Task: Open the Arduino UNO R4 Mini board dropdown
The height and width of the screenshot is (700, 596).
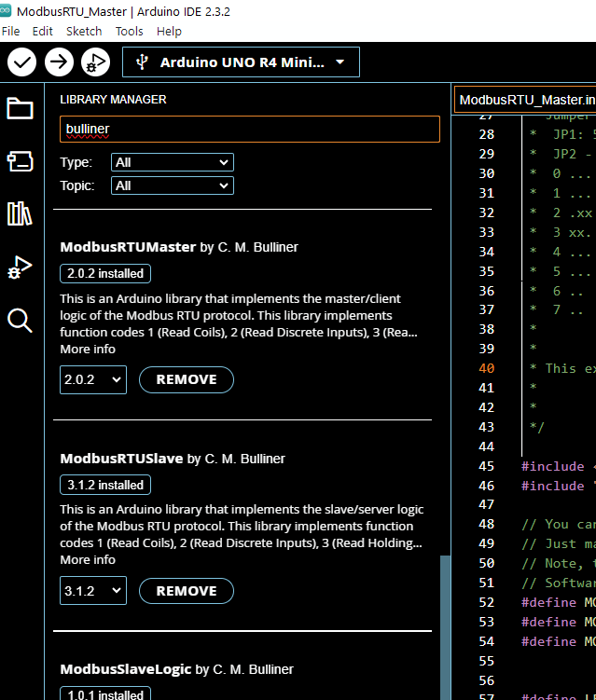Action: coord(241,62)
